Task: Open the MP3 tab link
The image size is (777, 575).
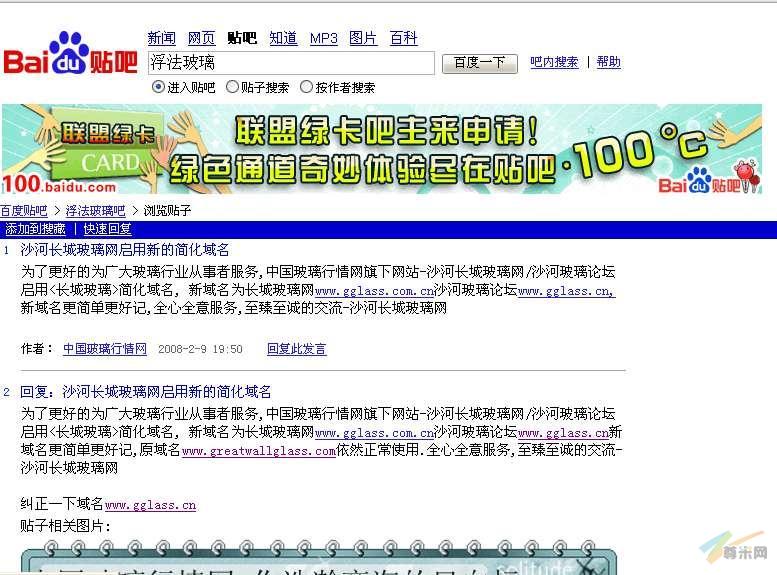Action: (x=324, y=38)
